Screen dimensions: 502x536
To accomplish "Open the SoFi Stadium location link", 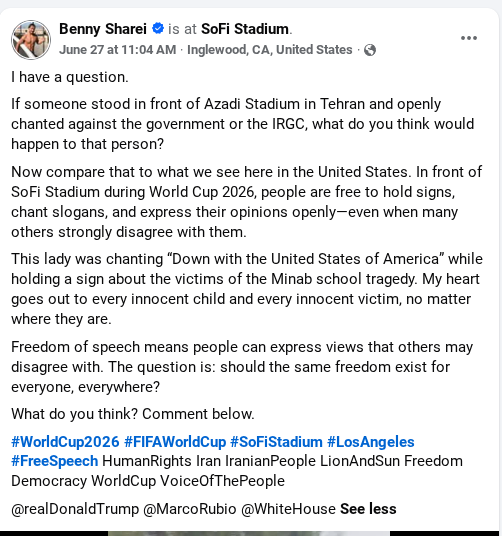I will click(245, 29).
